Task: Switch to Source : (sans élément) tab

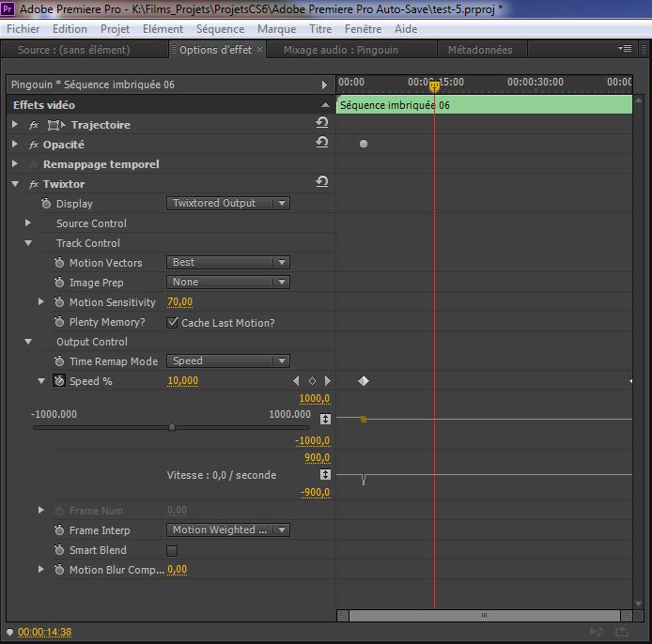Action: coord(74,50)
